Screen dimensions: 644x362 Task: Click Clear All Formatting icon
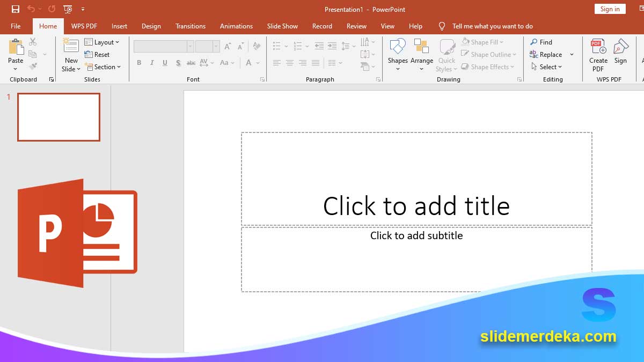coord(257,47)
